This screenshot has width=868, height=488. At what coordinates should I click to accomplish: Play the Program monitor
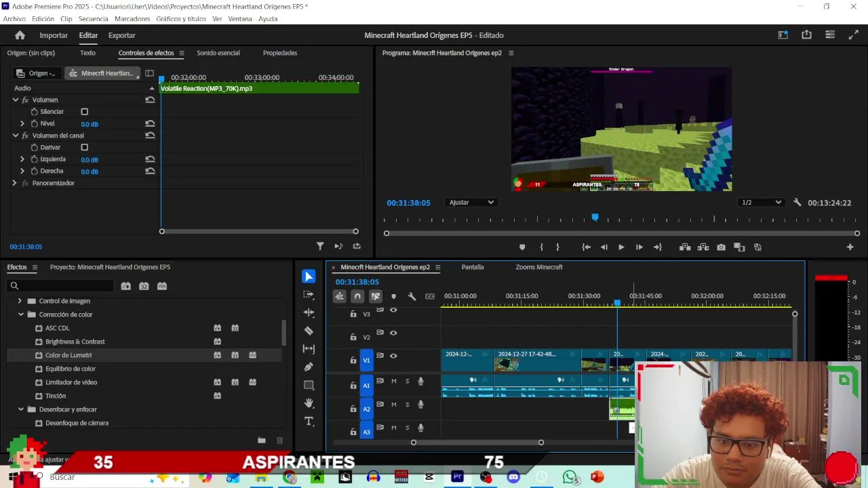pos(621,247)
